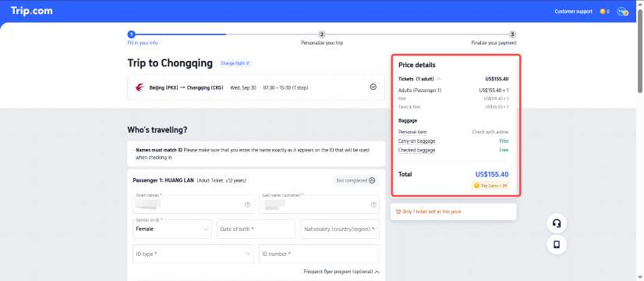This screenshot has height=281, width=644.
Task: Click the Last name (surname) field
Action: [x=319, y=204]
